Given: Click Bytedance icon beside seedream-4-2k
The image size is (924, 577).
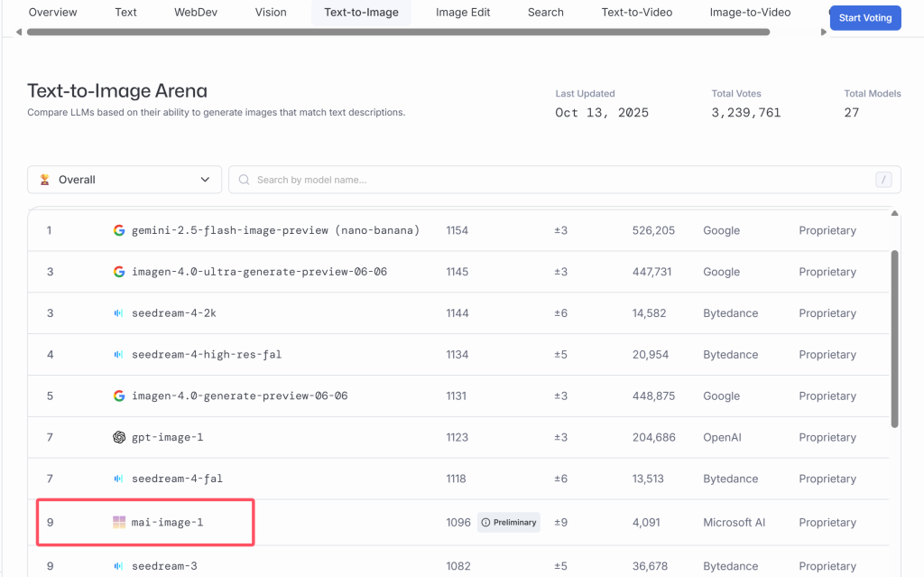Looking at the screenshot, I should pos(118,313).
